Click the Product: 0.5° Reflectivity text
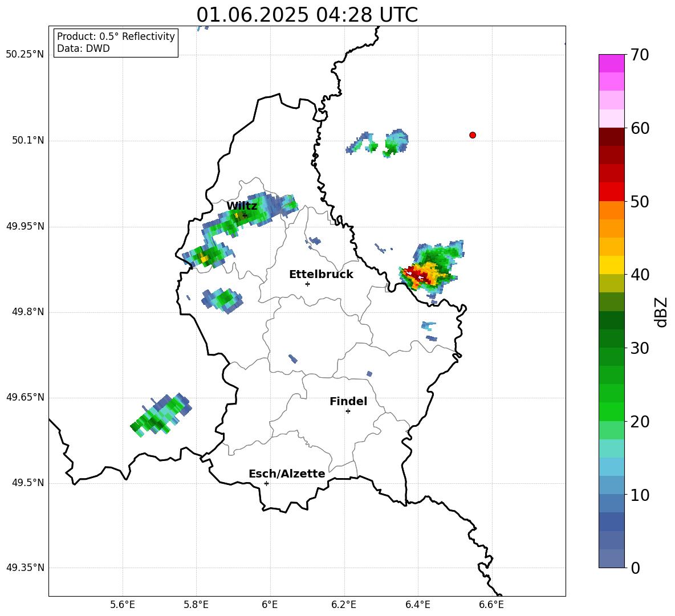This screenshot has height=616, width=675. 116,36
